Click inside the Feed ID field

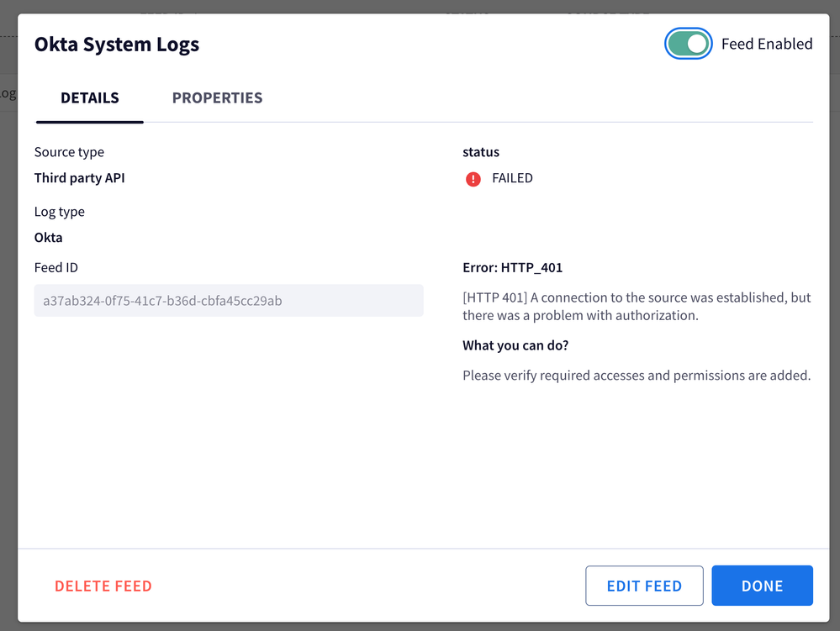click(x=229, y=300)
